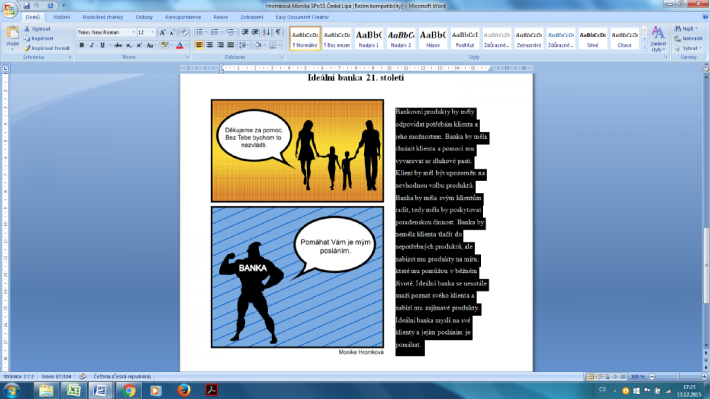Apply the Normální style
The image size is (710, 399).
pos(305,38)
